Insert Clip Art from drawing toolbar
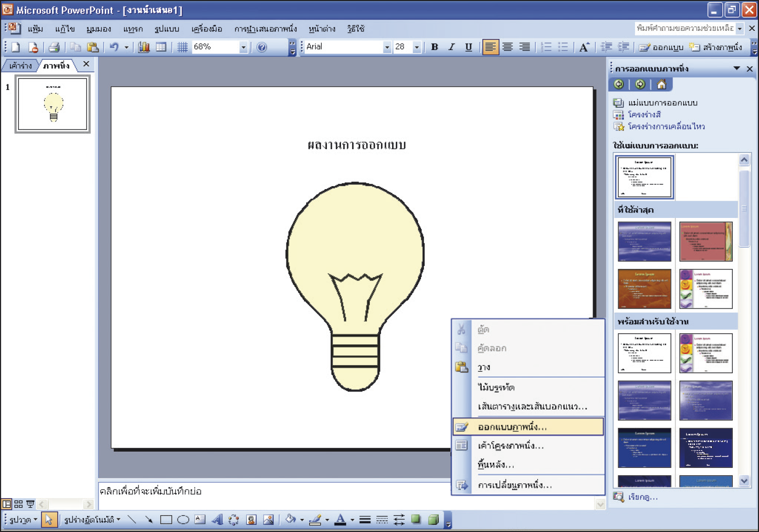This screenshot has width=759, height=532. pyautogui.click(x=251, y=519)
